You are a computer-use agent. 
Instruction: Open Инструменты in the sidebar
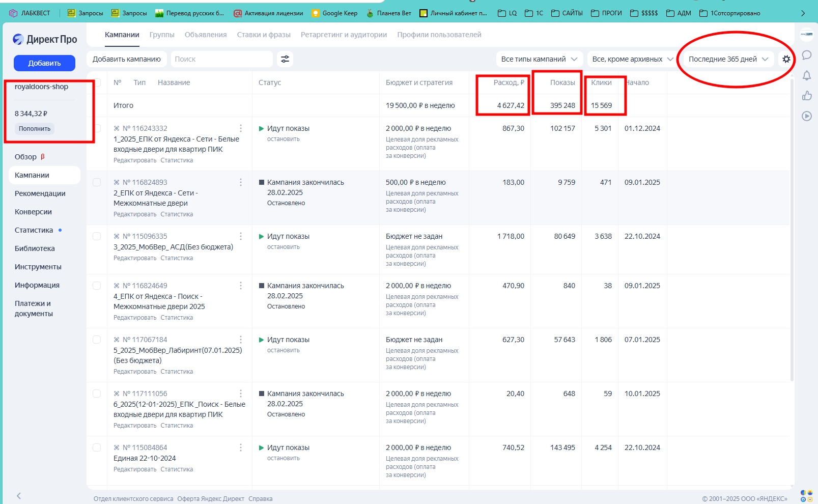pos(38,267)
